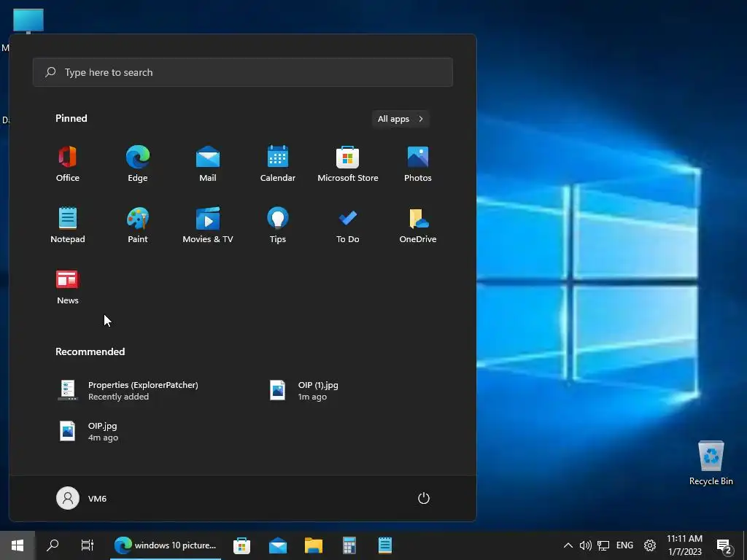Open the News pinned app
Image resolution: width=747 pixels, height=560 pixels.
coord(68,287)
